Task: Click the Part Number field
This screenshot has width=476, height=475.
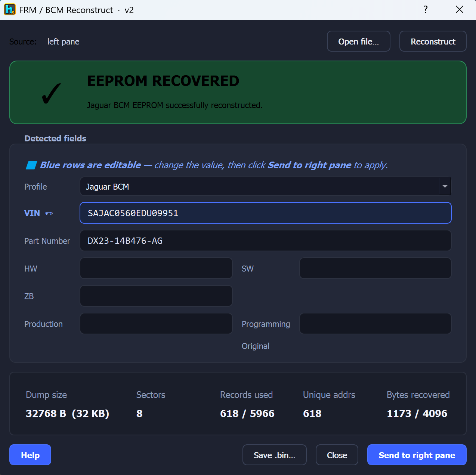Action: coord(266,240)
